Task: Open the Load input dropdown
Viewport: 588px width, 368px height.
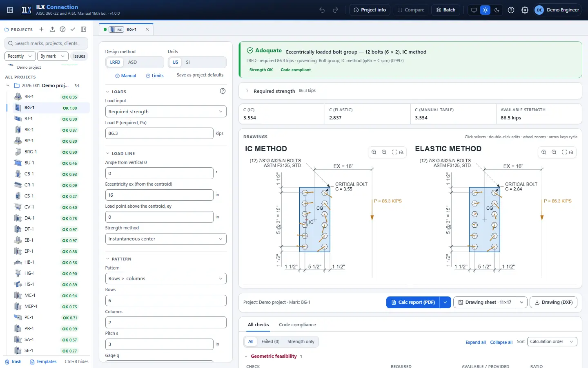Action: [166, 112]
